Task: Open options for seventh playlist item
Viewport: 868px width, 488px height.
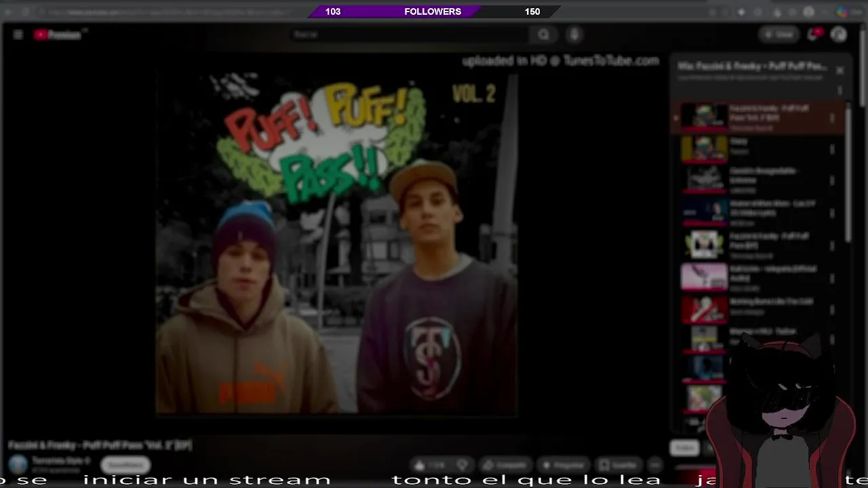Action: tap(832, 310)
